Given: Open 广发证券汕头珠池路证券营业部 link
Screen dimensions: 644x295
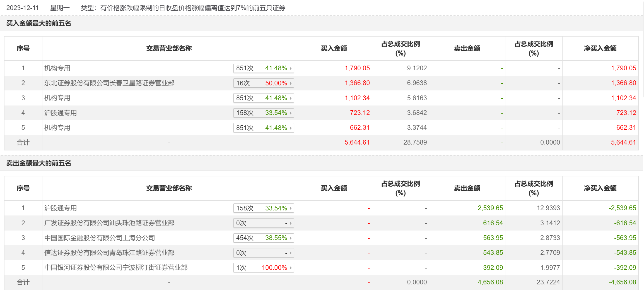Looking at the screenshot, I should tap(109, 223).
